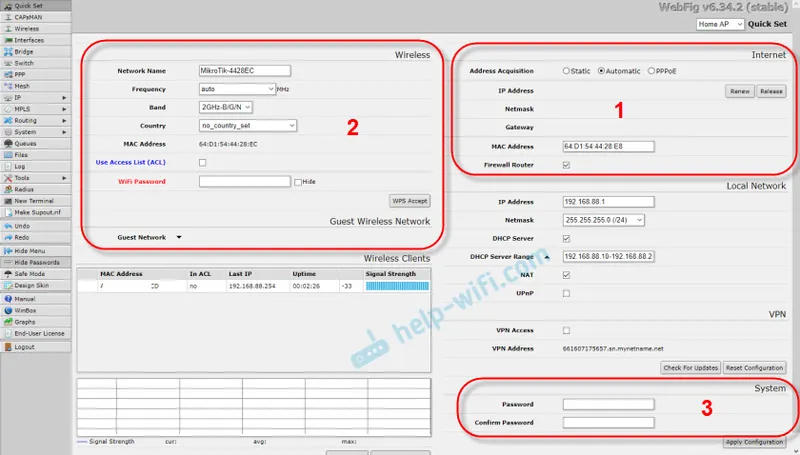The image size is (800, 455).
Task: Click the Local Network IP Address field
Action: pos(609,201)
